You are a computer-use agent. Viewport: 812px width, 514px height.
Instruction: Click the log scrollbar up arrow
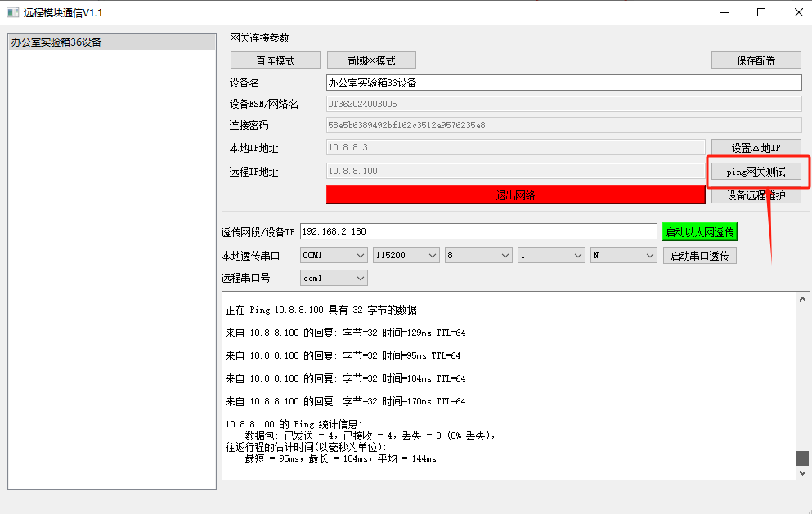coord(802,299)
